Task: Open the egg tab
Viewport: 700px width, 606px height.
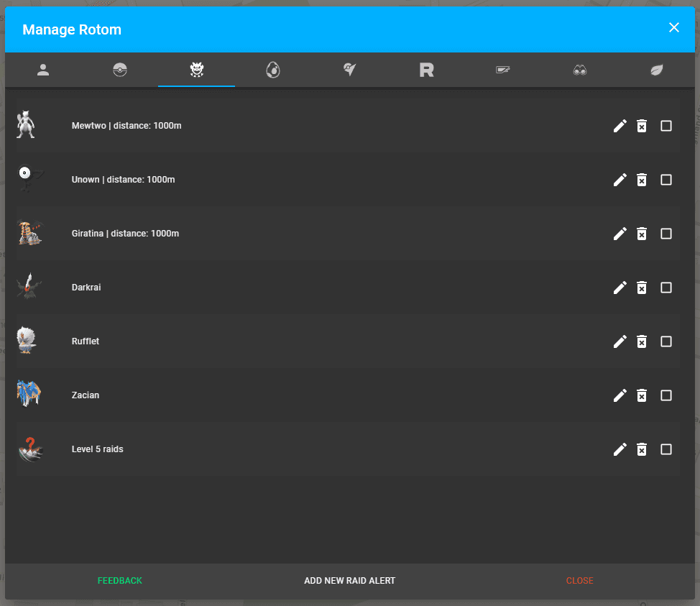Action: 273,70
